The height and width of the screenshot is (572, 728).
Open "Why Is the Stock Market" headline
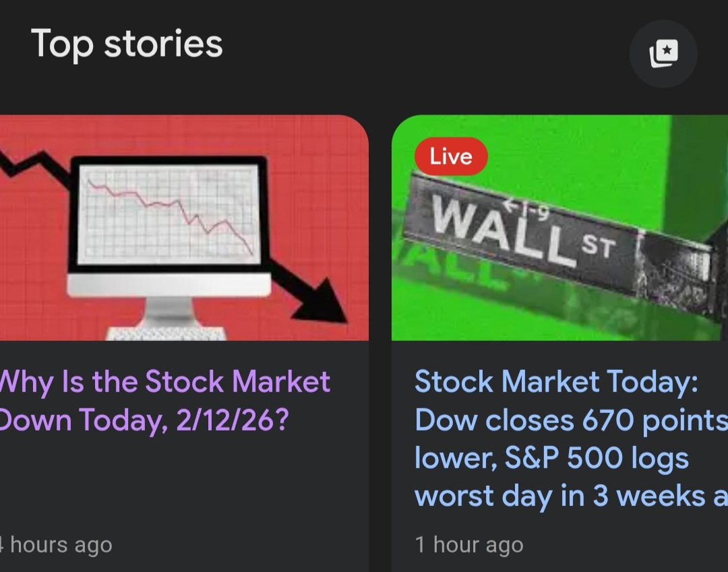coord(164,382)
